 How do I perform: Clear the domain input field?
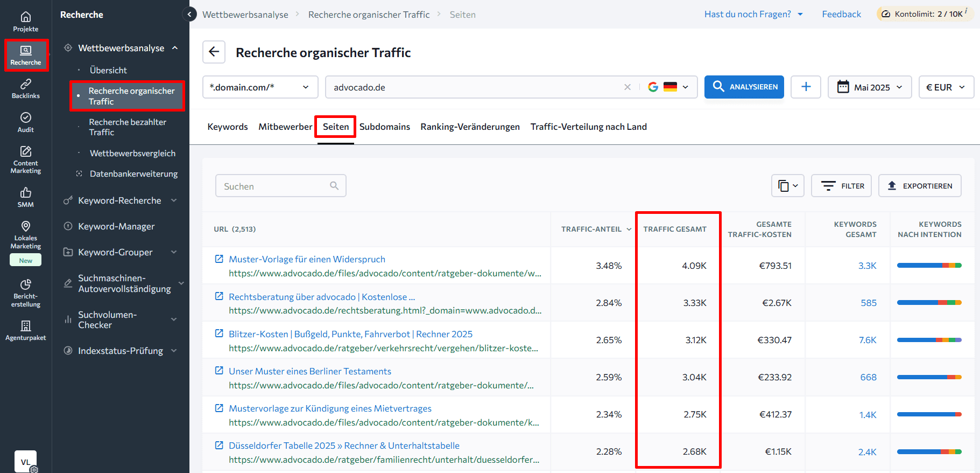click(628, 87)
